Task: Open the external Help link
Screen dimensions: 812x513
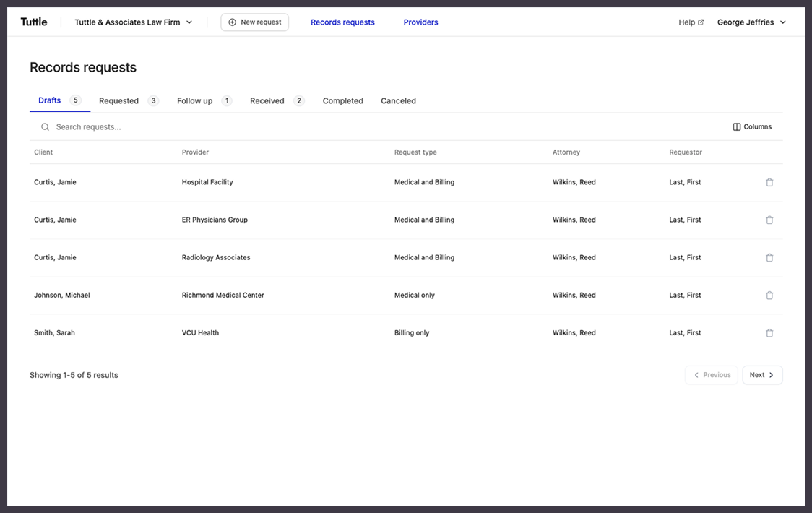Action: click(691, 22)
